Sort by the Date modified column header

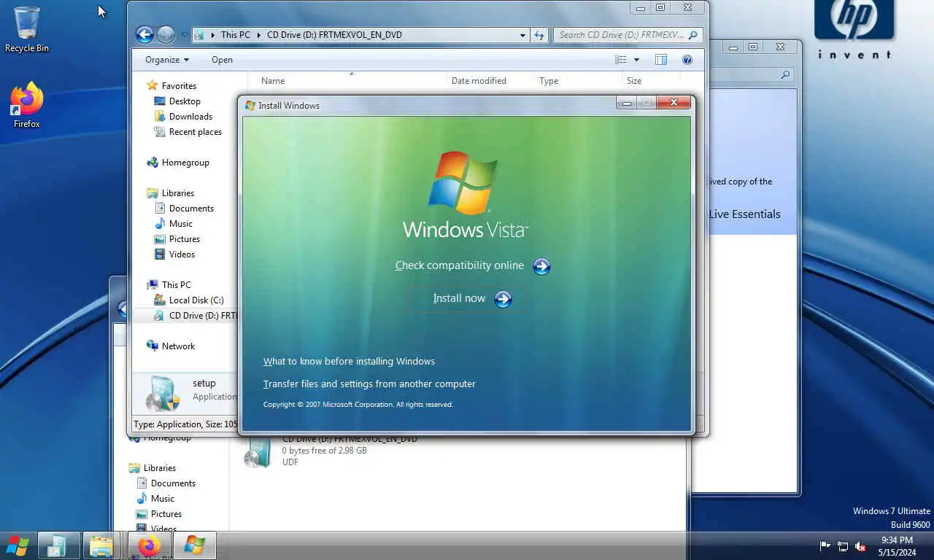coord(490,81)
